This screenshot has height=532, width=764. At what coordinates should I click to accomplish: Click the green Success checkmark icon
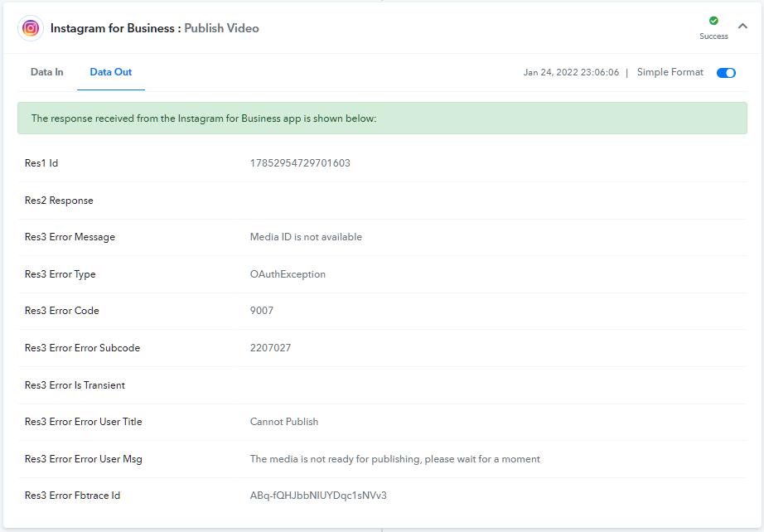tap(713, 21)
